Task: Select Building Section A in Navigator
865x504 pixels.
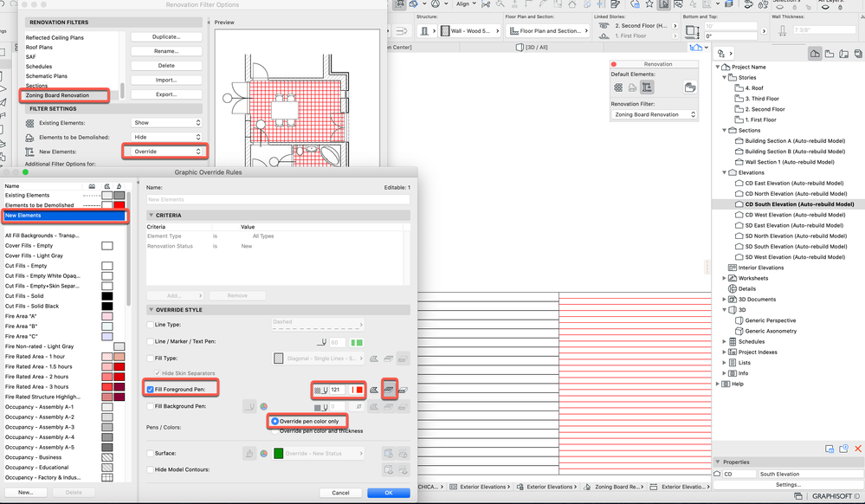Action: click(795, 141)
